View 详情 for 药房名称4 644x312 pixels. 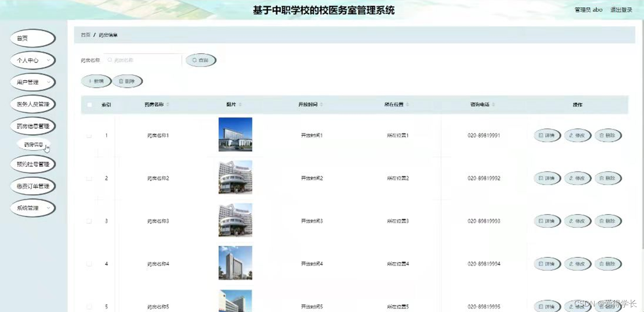pos(547,264)
